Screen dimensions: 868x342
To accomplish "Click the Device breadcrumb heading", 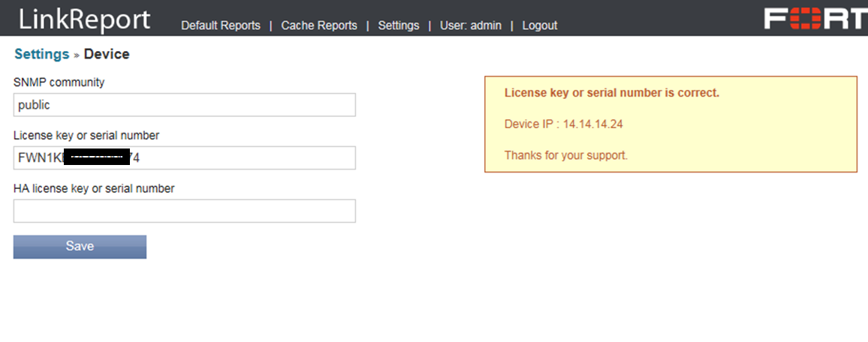I will pyautogui.click(x=107, y=54).
